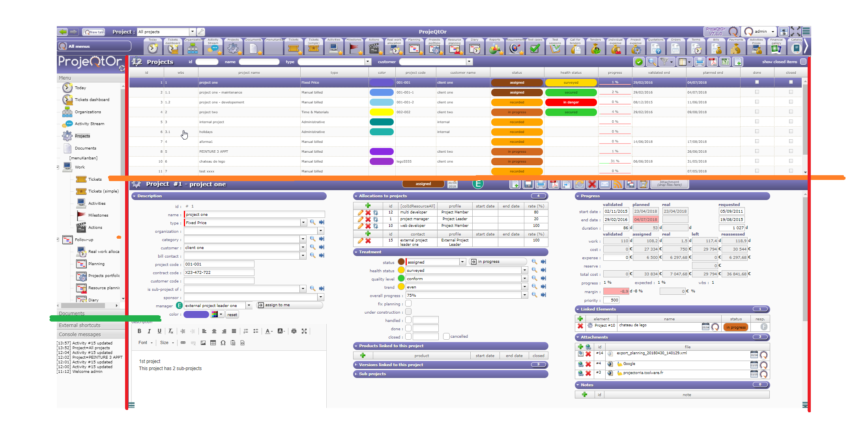Viewport: 868px width, 434px height.
Task: Add a new attachment with green plus
Action: click(580, 347)
